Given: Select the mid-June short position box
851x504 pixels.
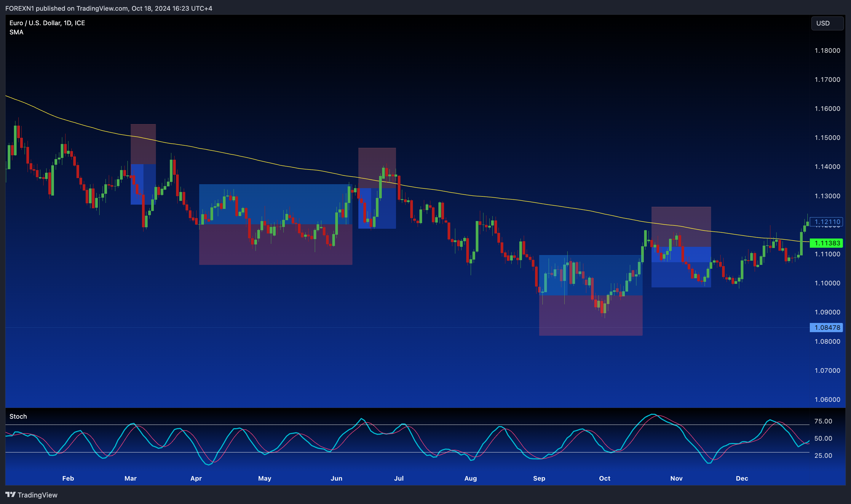Looking at the screenshot, I should pyautogui.click(x=377, y=188).
